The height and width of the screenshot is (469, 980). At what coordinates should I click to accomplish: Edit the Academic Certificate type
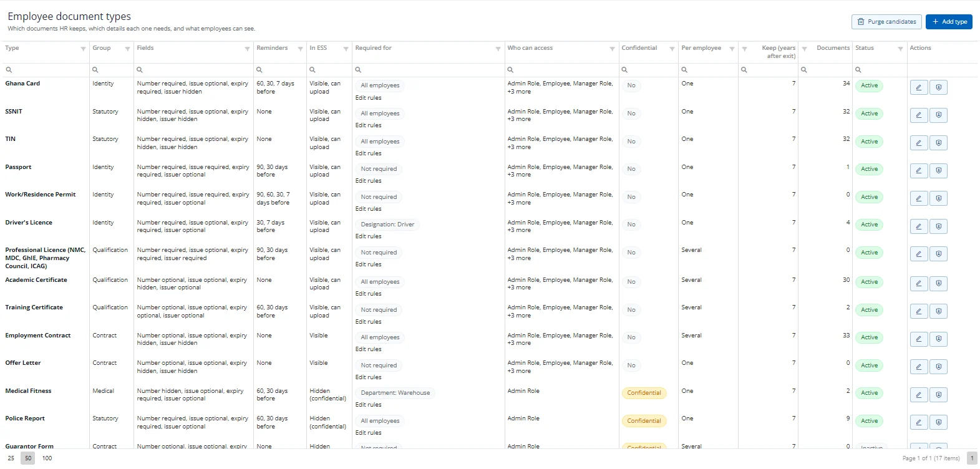[x=919, y=284]
